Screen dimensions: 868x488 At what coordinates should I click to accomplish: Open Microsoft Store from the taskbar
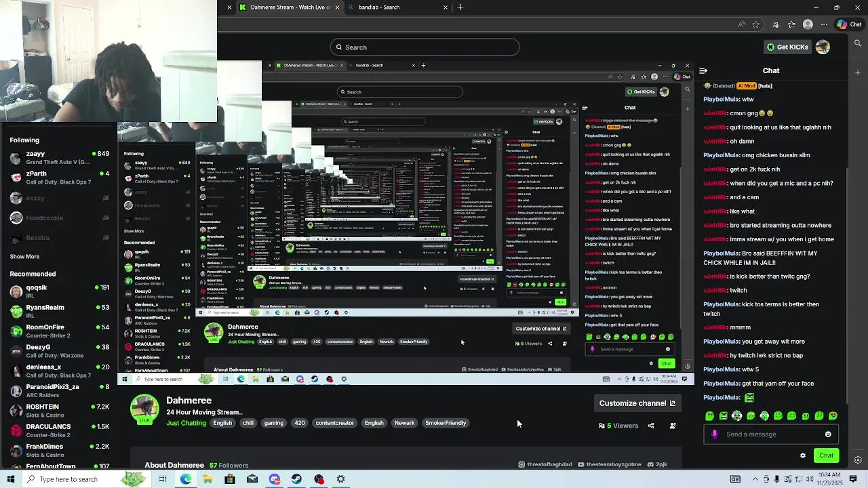pos(230,479)
